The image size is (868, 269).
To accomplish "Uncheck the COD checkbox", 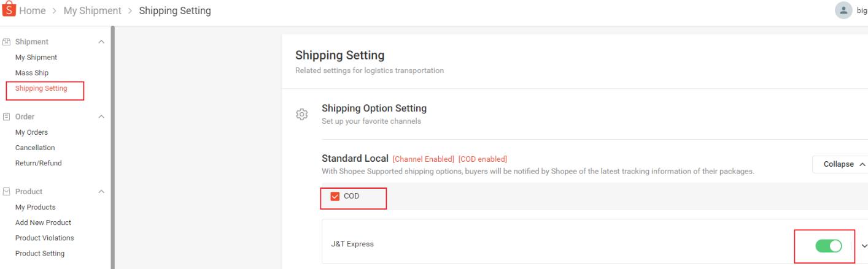I will click(x=335, y=196).
